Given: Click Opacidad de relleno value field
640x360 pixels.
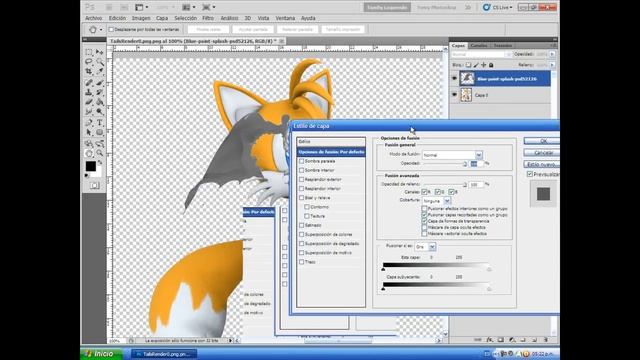Looking at the screenshot, I should coord(476,185).
